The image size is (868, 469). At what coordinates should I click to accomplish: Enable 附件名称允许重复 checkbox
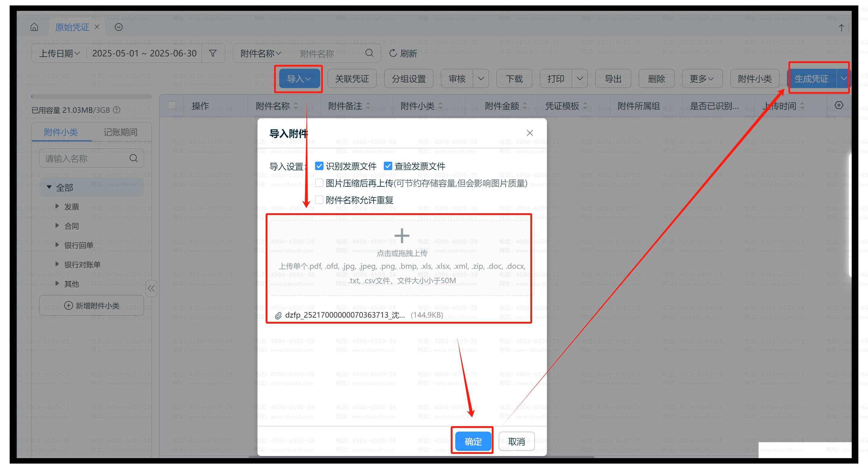[x=319, y=200]
